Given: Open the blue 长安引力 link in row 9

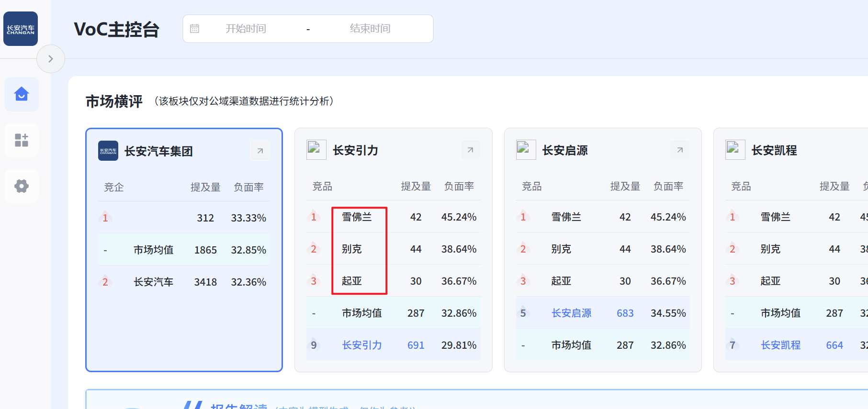Looking at the screenshot, I should [362, 345].
